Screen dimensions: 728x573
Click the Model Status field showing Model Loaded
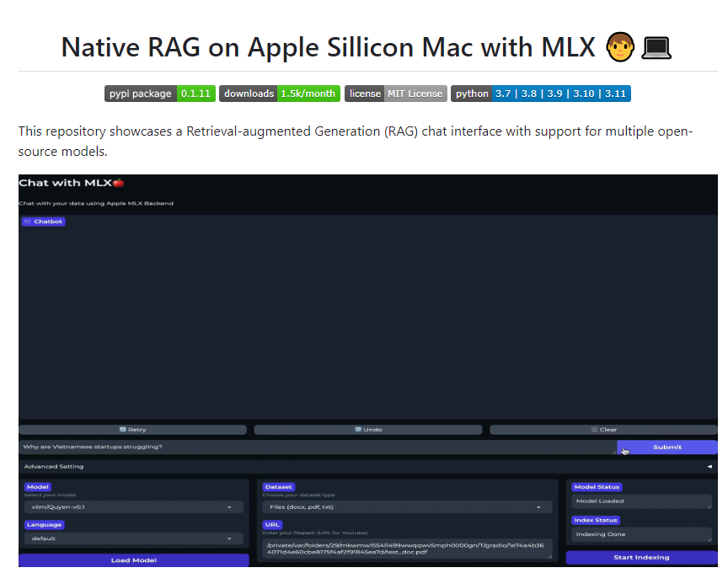tap(641, 501)
